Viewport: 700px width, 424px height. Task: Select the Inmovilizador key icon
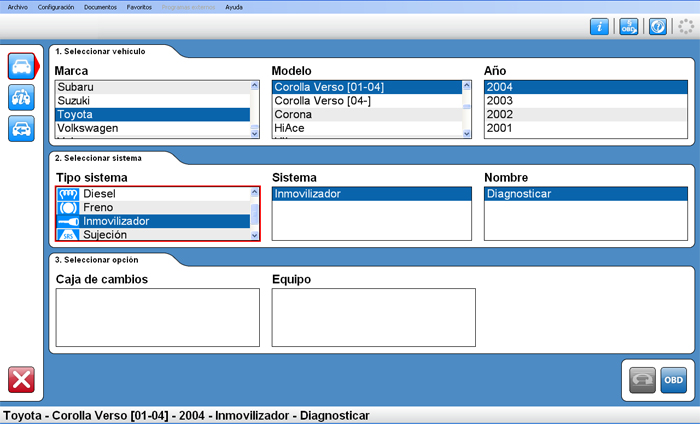pos(68,221)
